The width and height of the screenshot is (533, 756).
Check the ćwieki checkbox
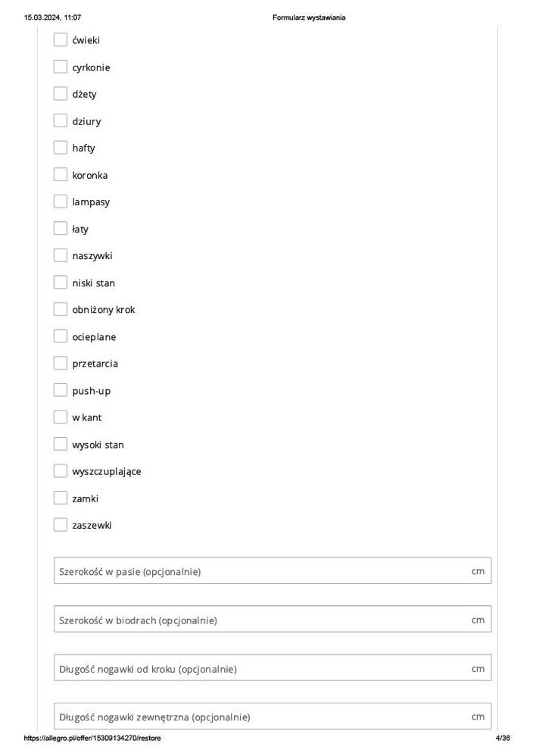[61, 40]
